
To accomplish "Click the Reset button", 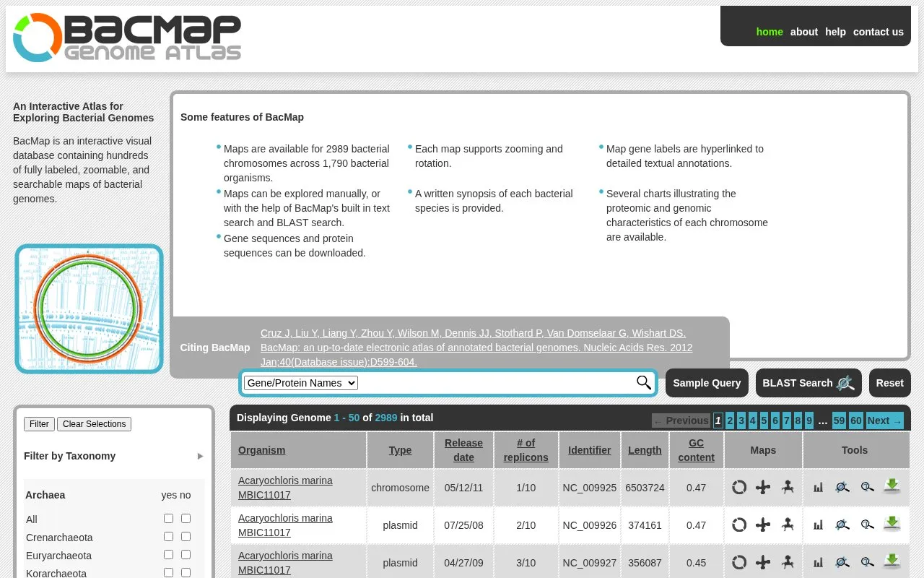I will tap(890, 383).
